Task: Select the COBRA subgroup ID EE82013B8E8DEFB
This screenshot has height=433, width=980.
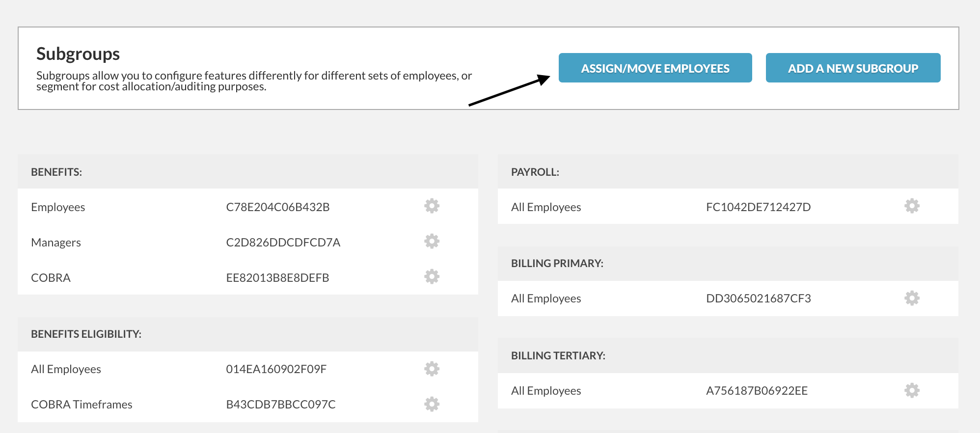Action: pos(277,278)
